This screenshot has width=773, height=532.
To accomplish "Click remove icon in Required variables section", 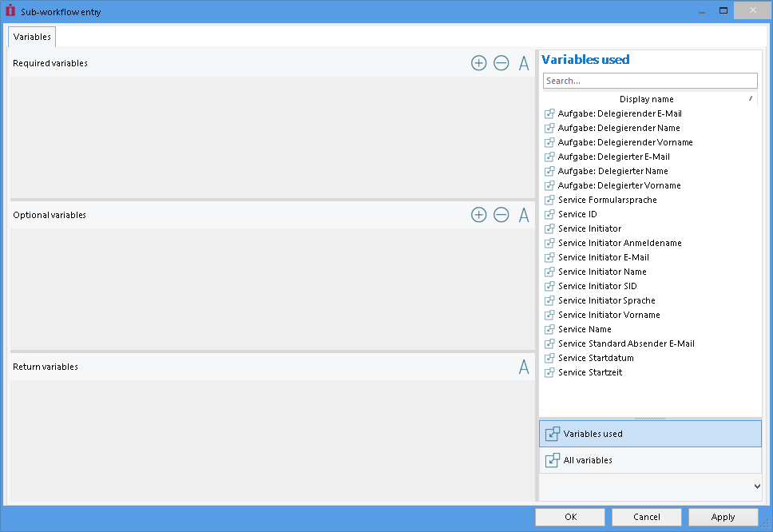I will pyautogui.click(x=501, y=63).
